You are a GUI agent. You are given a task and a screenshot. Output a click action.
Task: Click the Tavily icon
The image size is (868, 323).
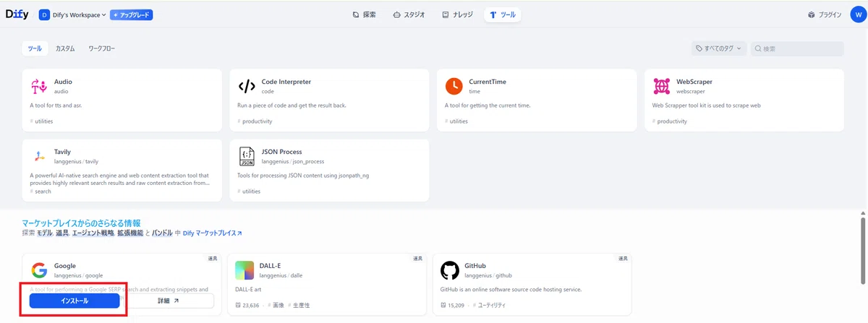click(39, 156)
